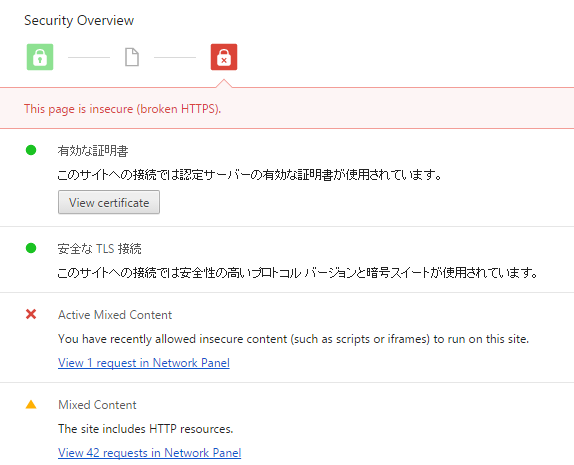The image size is (574, 465).
Task: Click insecure content allowed description text
Action: click(294, 339)
